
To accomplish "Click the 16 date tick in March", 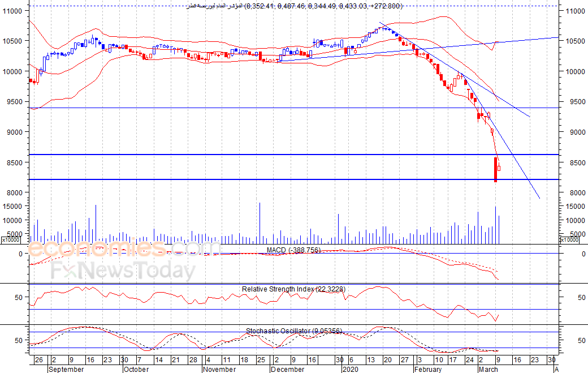I will [x=517, y=360].
